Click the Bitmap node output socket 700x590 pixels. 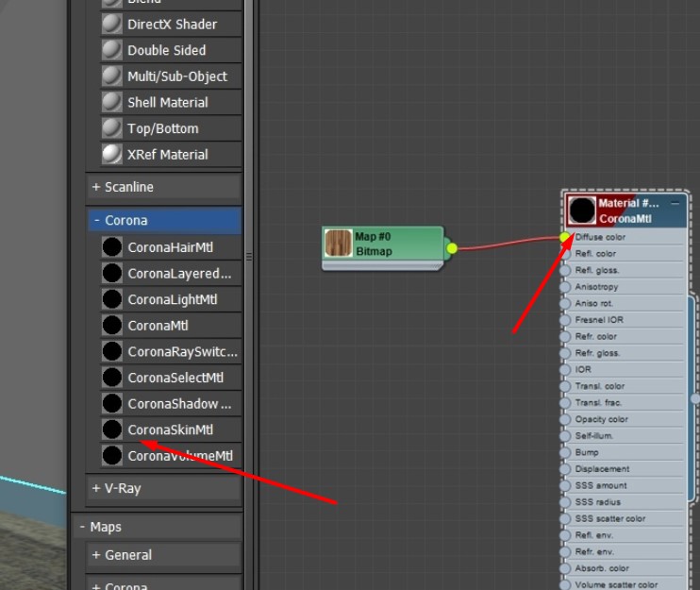coord(452,248)
